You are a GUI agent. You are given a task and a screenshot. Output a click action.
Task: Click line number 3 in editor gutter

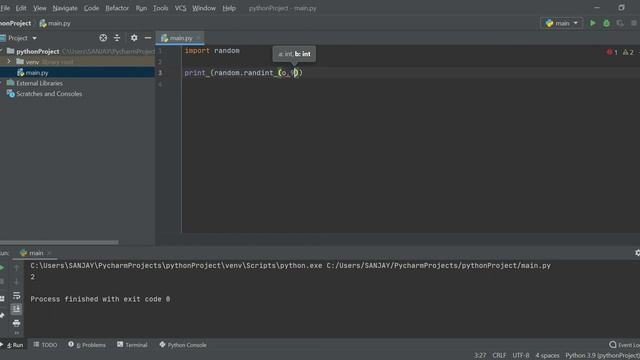pyautogui.click(x=160, y=73)
